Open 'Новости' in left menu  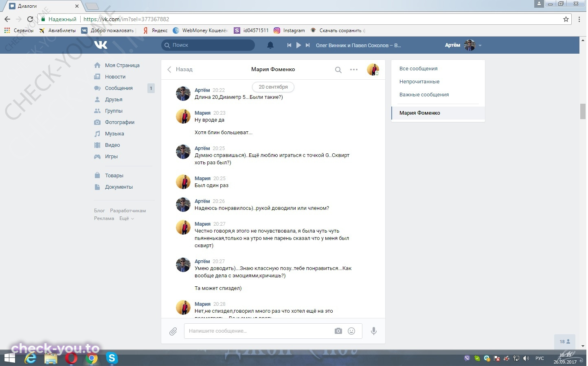[x=115, y=76]
